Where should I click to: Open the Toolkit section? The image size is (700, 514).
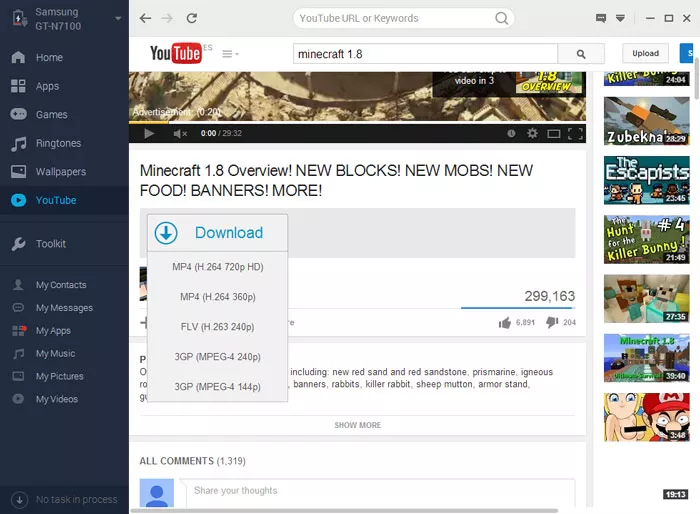(x=50, y=244)
